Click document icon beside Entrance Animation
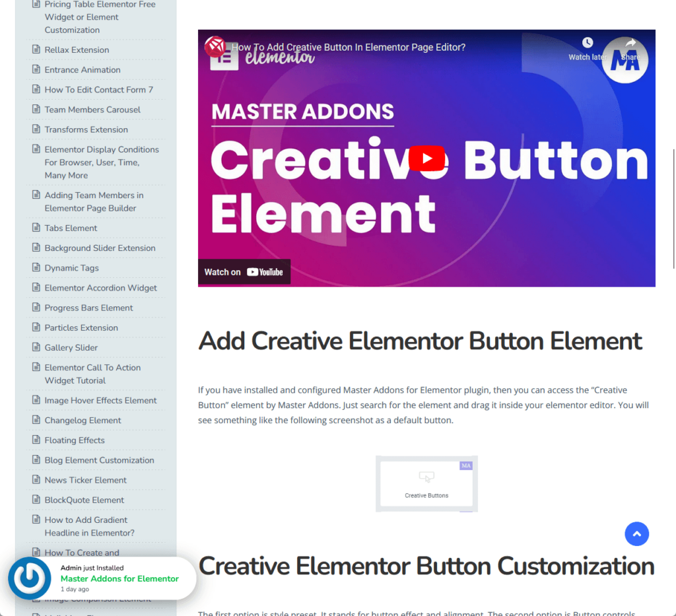Viewport: 676px width, 616px height. (36, 69)
